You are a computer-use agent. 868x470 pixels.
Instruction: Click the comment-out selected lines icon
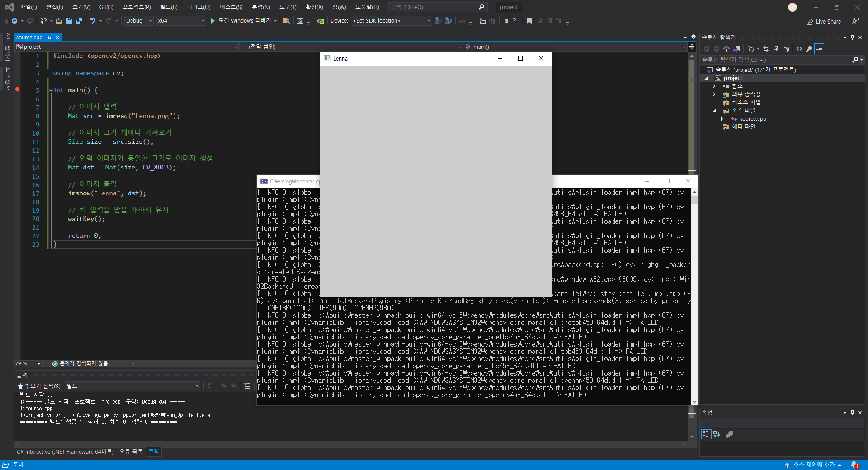point(506,21)
